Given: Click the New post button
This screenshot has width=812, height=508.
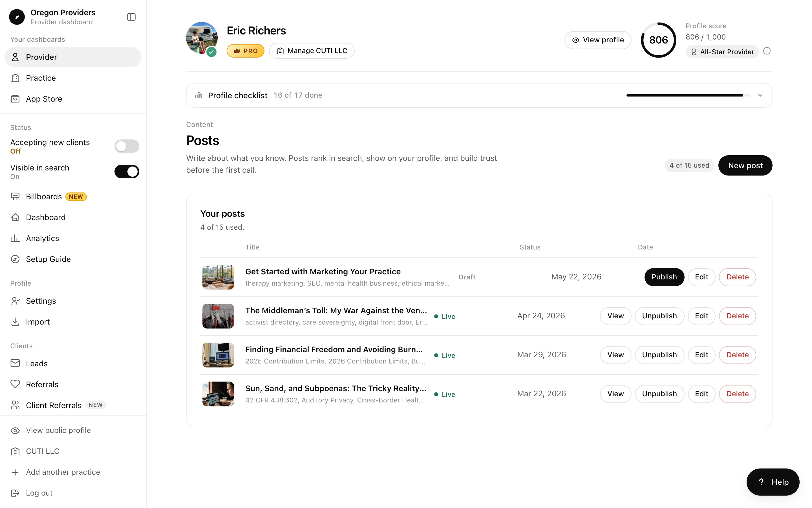Looking at the screenshot, I should click(745, 165).
